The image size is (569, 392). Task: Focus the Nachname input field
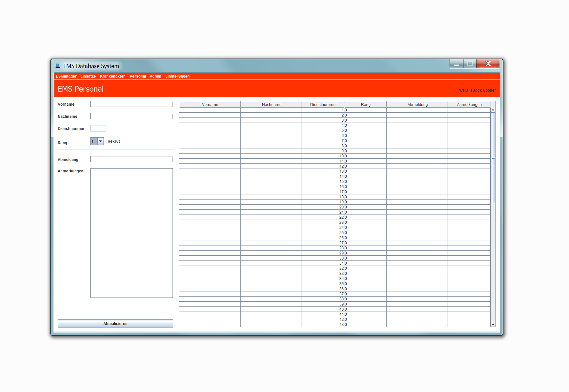pyautogui.click(x=131, y=116)
